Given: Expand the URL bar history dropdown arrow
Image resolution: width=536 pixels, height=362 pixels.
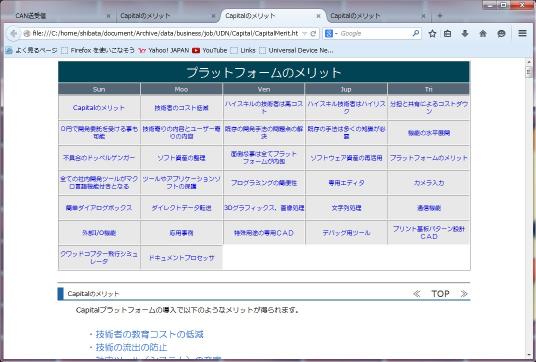Looking at the screenshot, I should click(305, 33).
